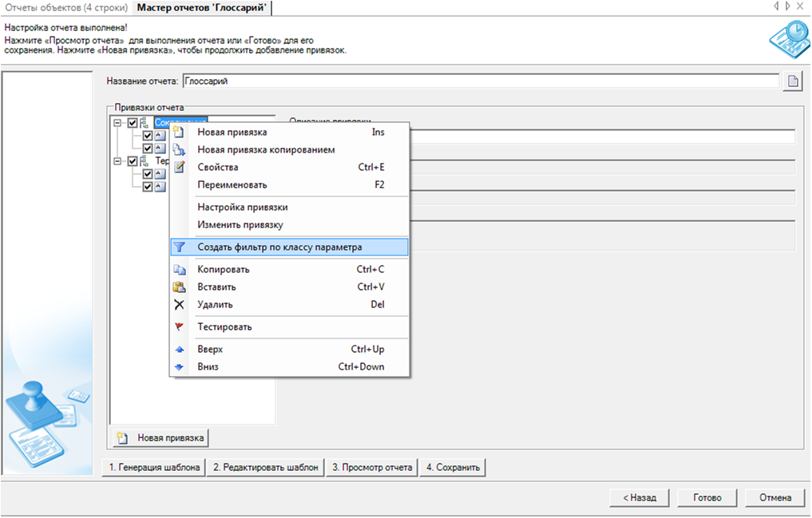812x518 pixels.
Task: Click the blue down arrow icon for Вниз
Action: click(180, 366)
